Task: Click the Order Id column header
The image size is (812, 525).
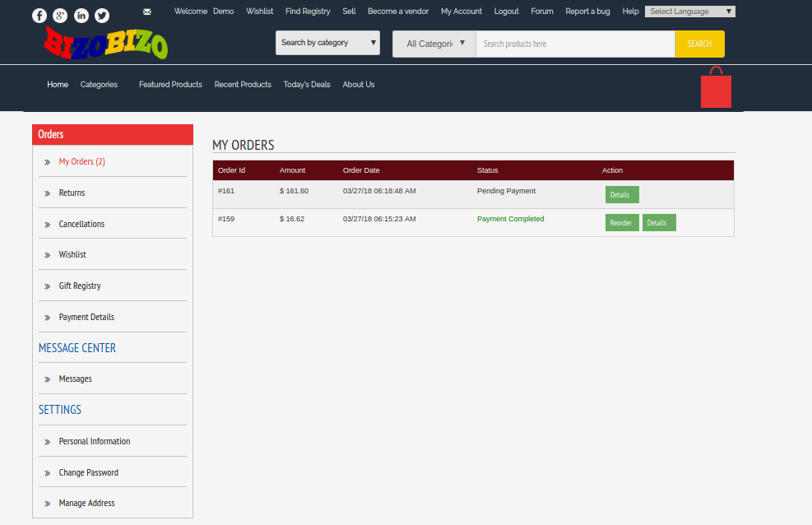Action: pyautogui.click(x=231, y=170)
